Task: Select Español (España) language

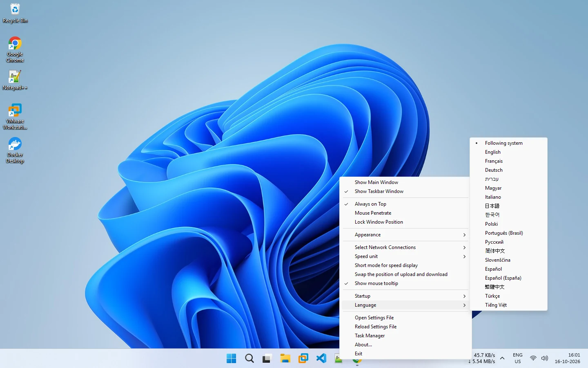Action: [x=508, y=278]
